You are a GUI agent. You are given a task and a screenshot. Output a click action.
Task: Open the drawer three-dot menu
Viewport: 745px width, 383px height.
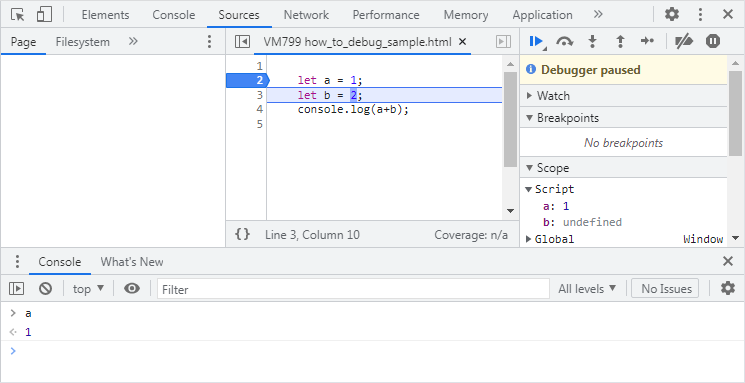pos(18,261)
